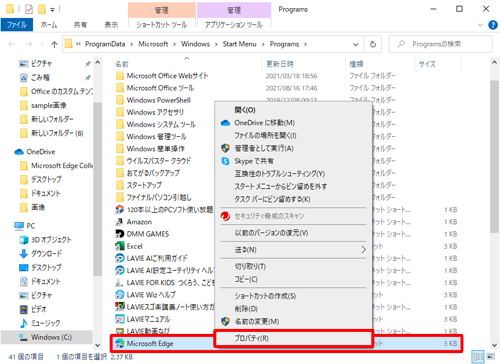Select the LAVIE AIご利用ガイド icon
The height and width of the screenshot is (364, 500).
[119, 258]
